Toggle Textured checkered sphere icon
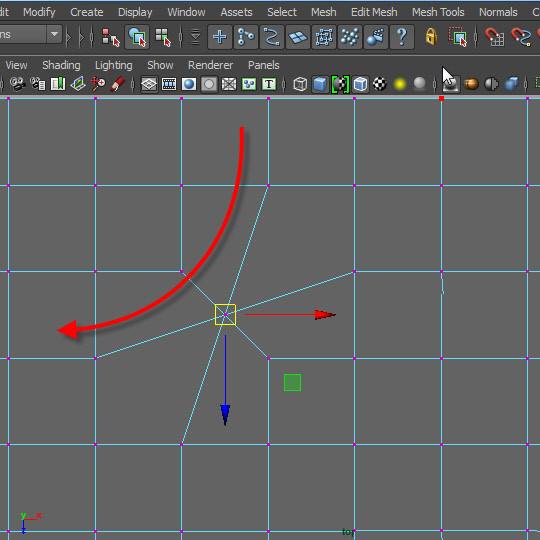The height and width of the screenshot is (540, 540). point(380,84)
